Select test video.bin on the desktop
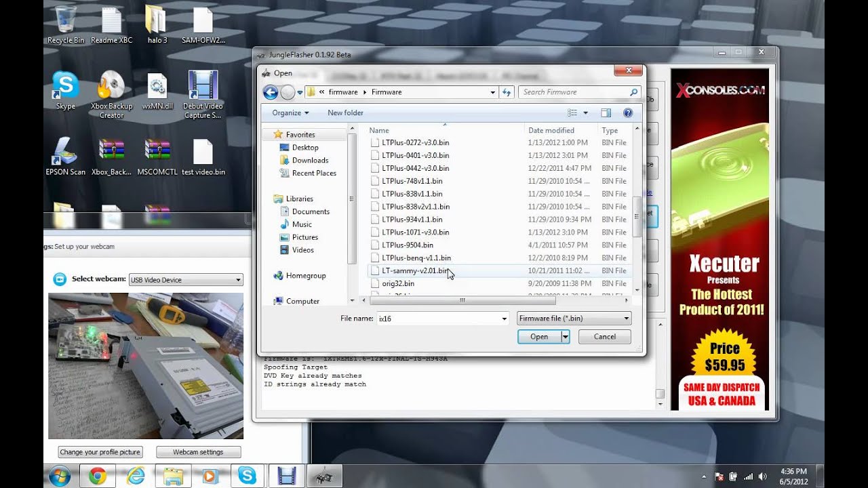Image resolution: width=868 pixels, height=488 pixels. (203, 157)
